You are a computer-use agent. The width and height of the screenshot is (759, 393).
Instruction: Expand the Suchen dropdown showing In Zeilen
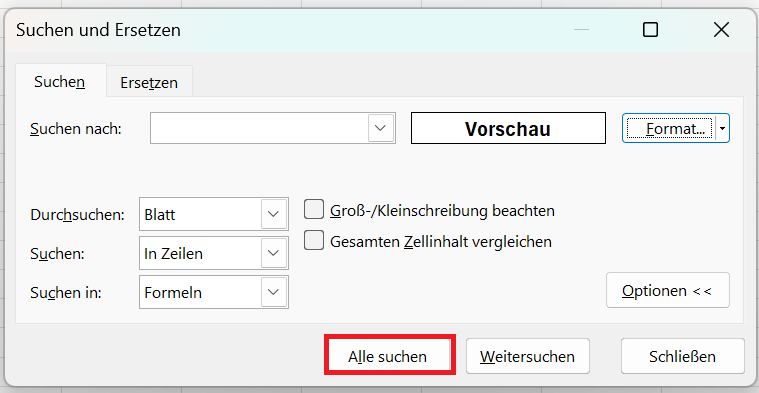click(214, 253)
